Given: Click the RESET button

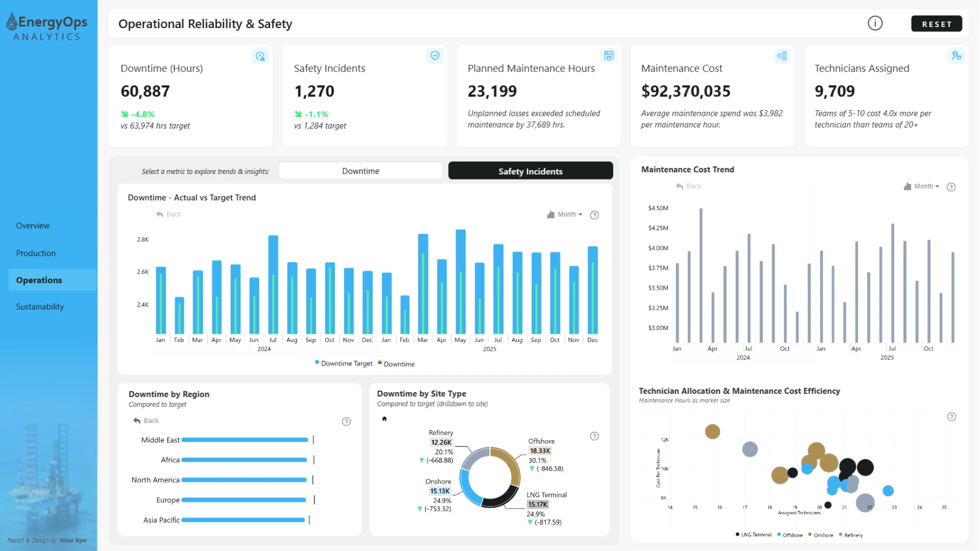Looking at the screenshot, I should pyautogui.click(x=937, y=24).
